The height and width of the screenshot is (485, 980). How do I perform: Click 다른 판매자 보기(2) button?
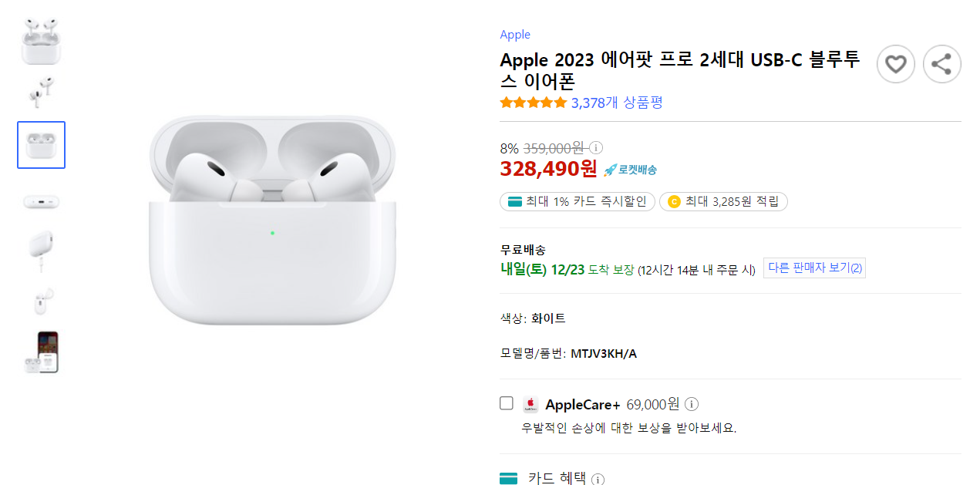click(814, 268)
